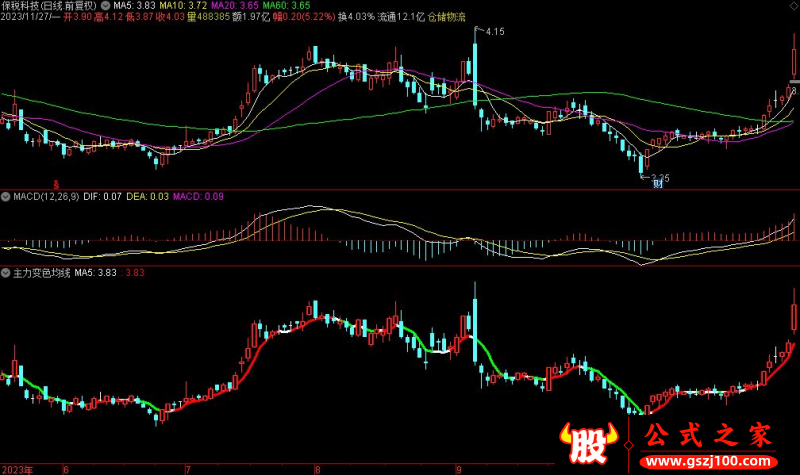
Task: Click the DIF: 0.07 value
Action: [103, 196]
